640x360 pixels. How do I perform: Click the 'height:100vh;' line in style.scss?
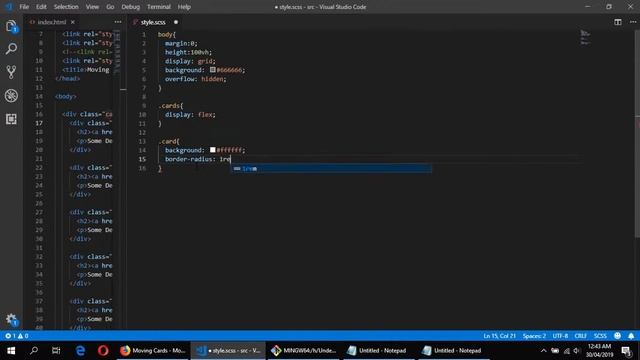coord(188,52)
